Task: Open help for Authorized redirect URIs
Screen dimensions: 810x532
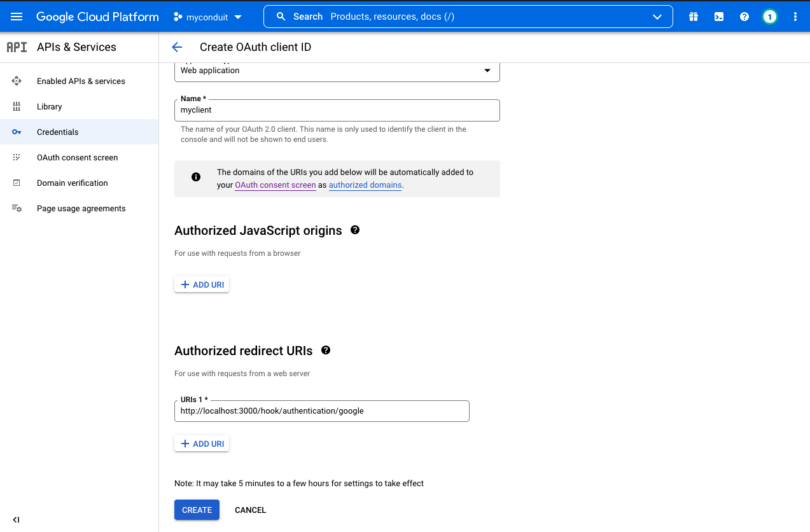Action: point(326,350)
